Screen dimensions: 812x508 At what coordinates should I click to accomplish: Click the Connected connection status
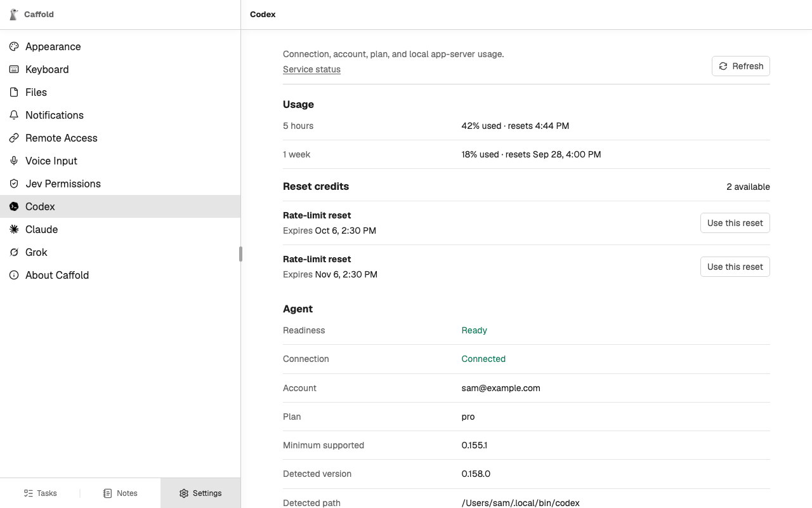pyautogui.click(x=483, y=359)
